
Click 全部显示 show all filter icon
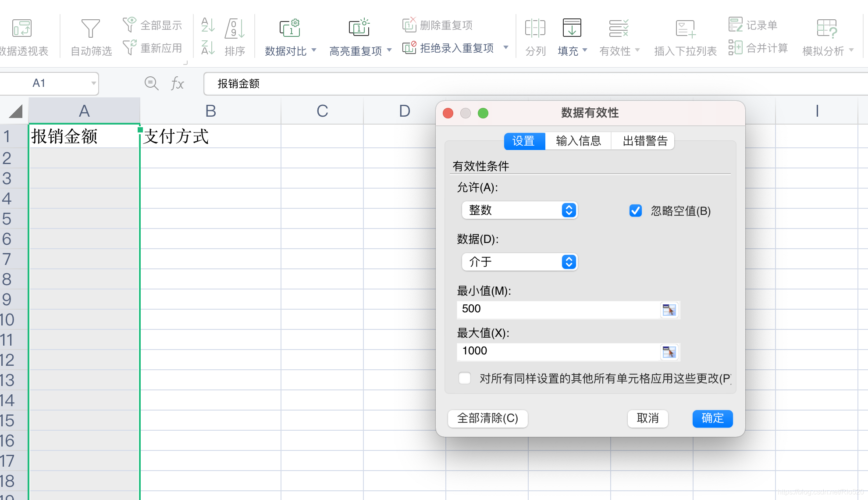click(x=129, y=25)
